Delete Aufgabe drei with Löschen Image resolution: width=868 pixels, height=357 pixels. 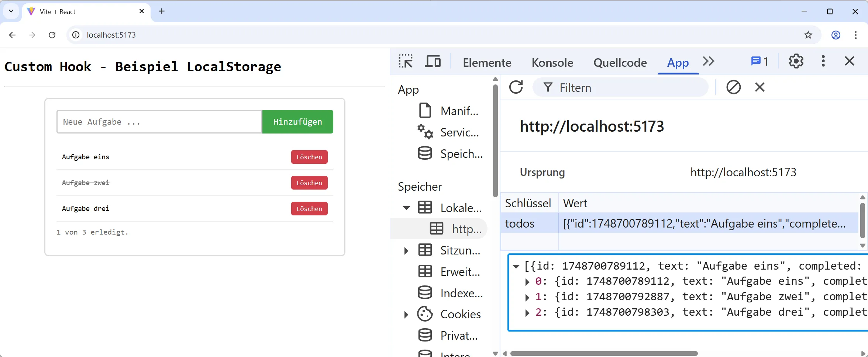(x=309, y=209)
